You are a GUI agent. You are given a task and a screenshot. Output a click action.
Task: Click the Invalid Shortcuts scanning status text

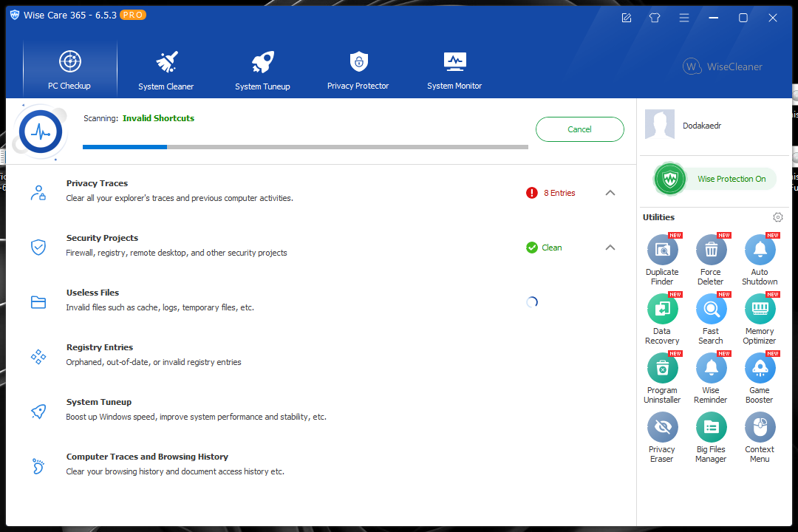(158, 118)
